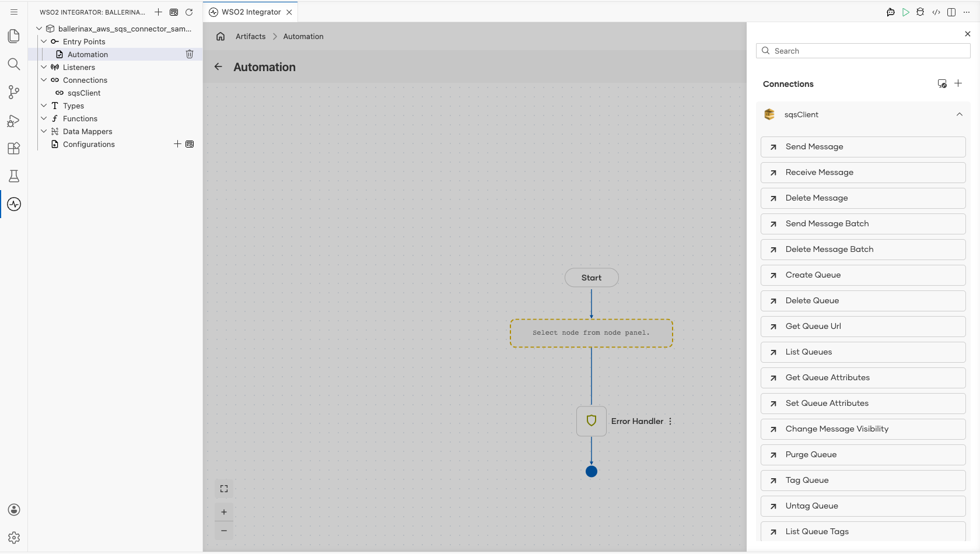
Task: Choose the Untag Queue action
Action: (x=863, y=506)
